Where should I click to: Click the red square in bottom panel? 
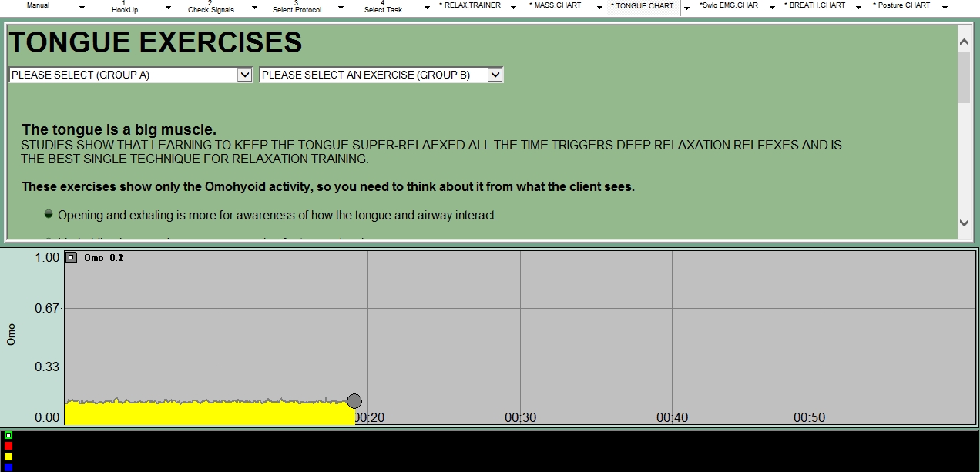[8, 446]
